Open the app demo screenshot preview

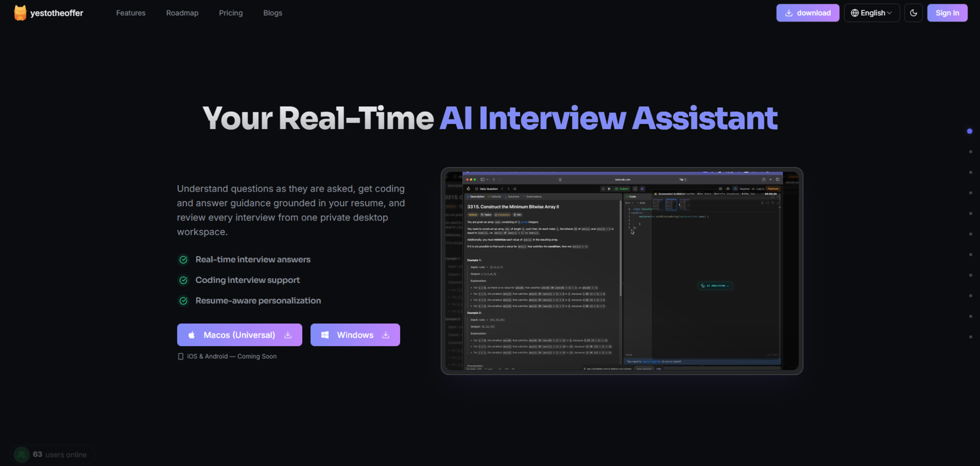click(622, 271)
